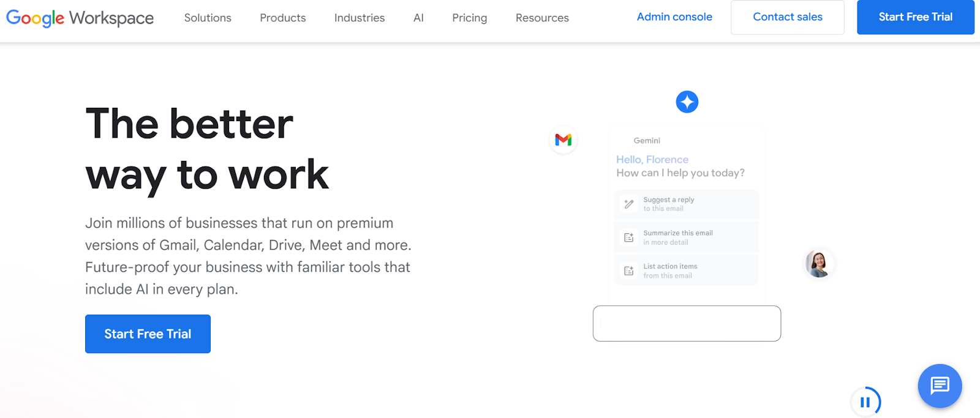The image size is (980, 418).
Task: Select List action items from this email
Action: click(x=687, y=271)
